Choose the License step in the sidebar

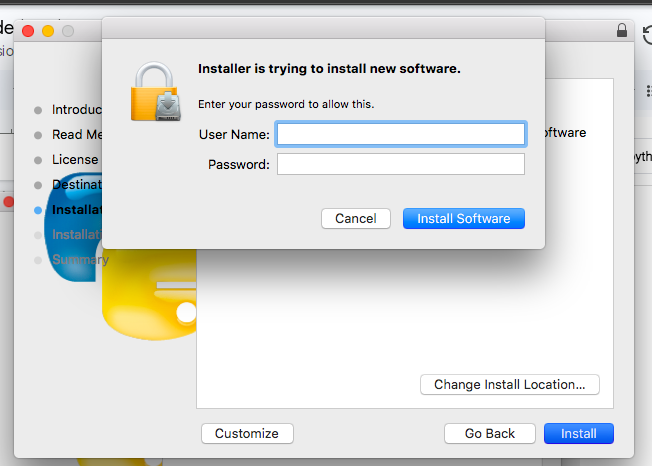click(75, 160)
